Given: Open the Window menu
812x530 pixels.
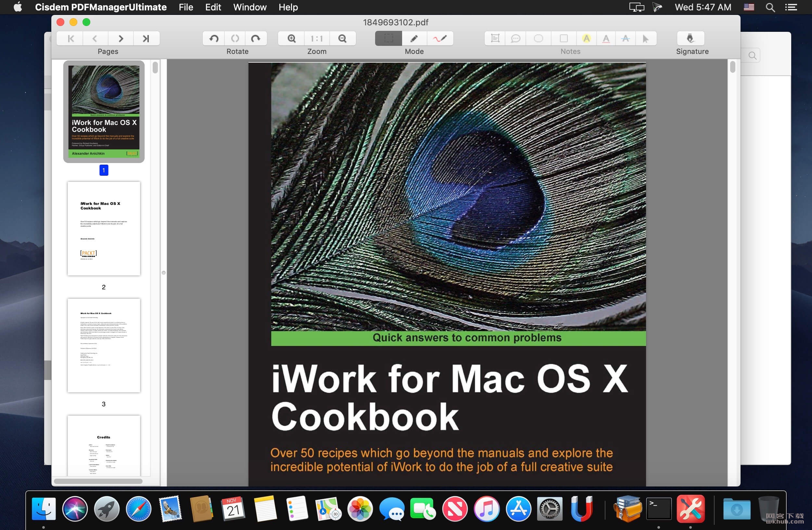Looking at the screenshot, I should pyautogui.click(x=250, y=7).
